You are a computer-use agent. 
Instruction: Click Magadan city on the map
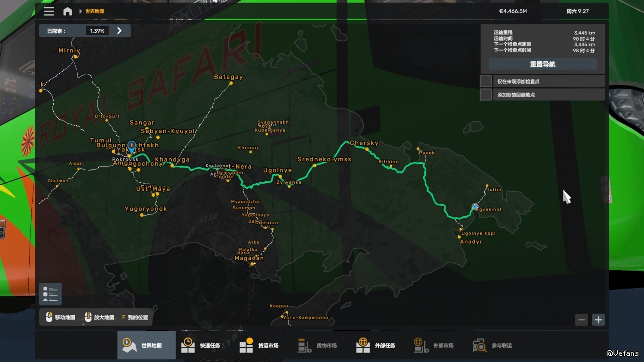point(252,263)
